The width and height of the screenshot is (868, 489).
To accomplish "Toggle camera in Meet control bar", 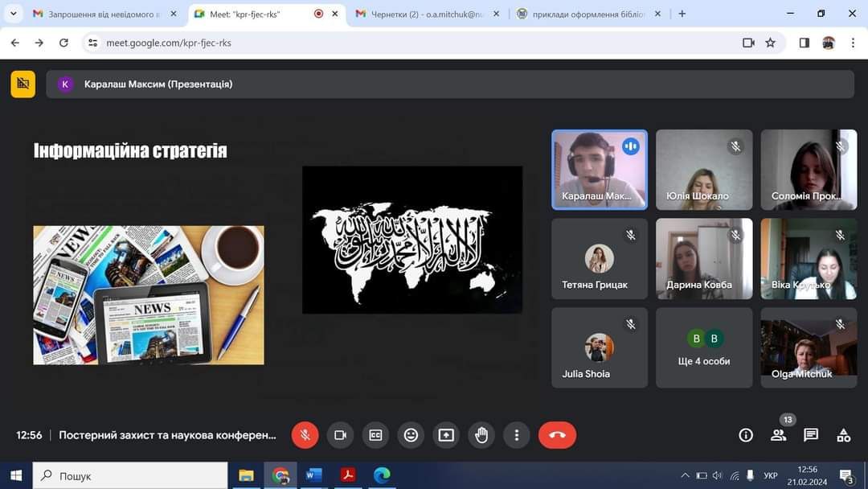I will point(341,435).
